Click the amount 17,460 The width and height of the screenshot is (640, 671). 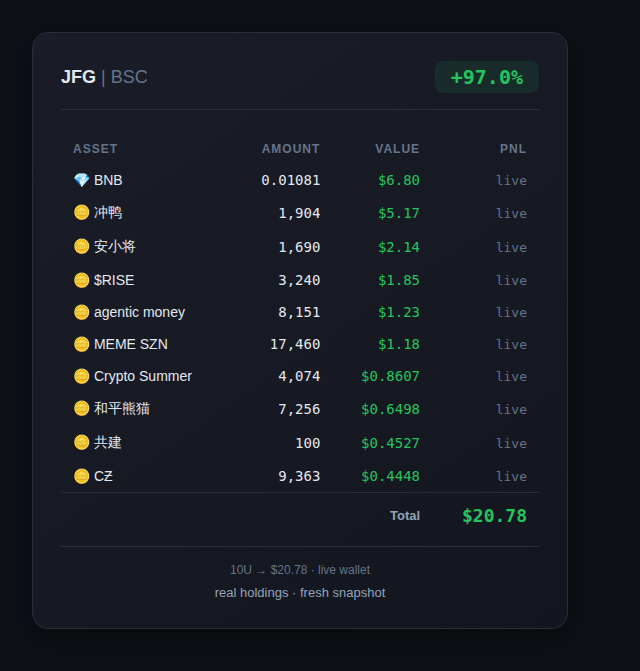point(295,344)
